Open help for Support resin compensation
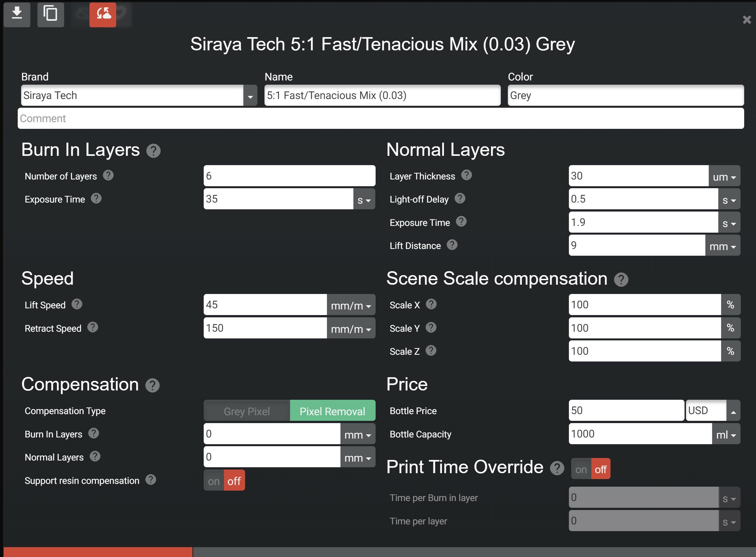Image resolution: width=756 pixels, height=557 pixels. (x=151, y=480)
